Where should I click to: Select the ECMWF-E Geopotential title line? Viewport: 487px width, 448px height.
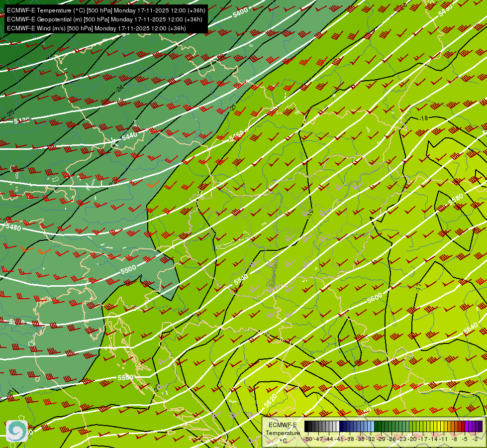(104, 19)
